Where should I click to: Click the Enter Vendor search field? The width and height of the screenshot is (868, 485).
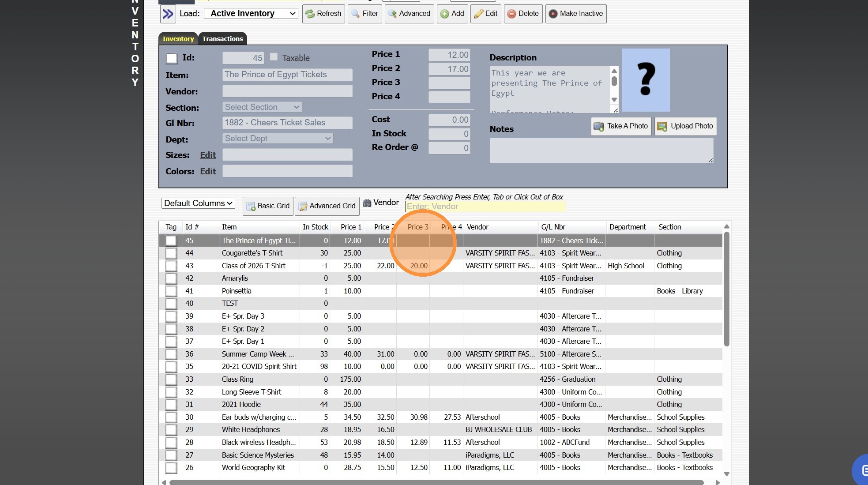485,207
